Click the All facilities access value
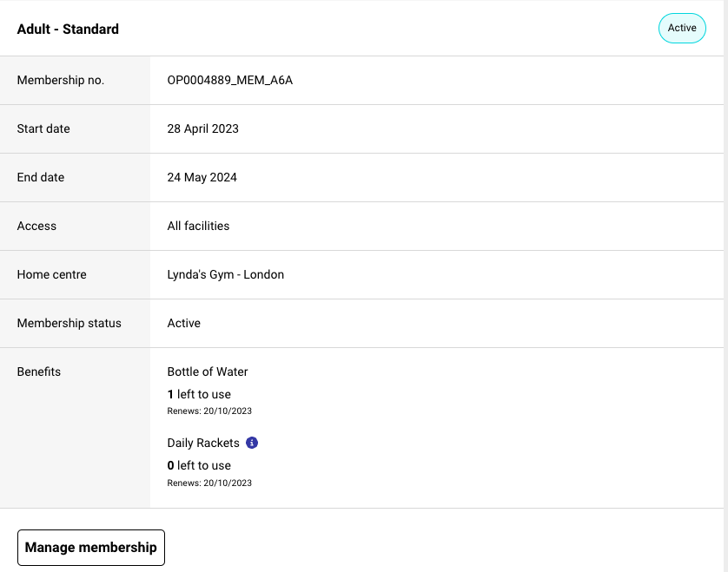This screenshot has height=572, width=728. pos(198,226)
